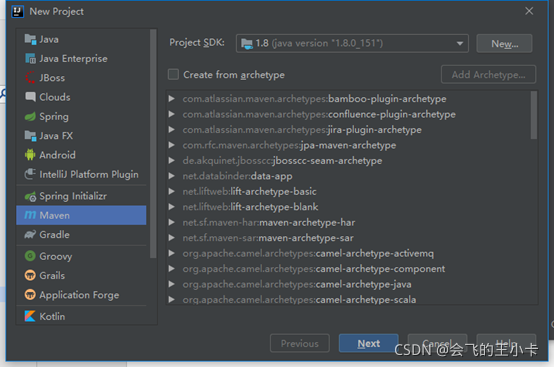Click the IntelliJ logo in title bar
This screenshot has width=554, height=367.
pyautogui.click(x=17, y=12)
